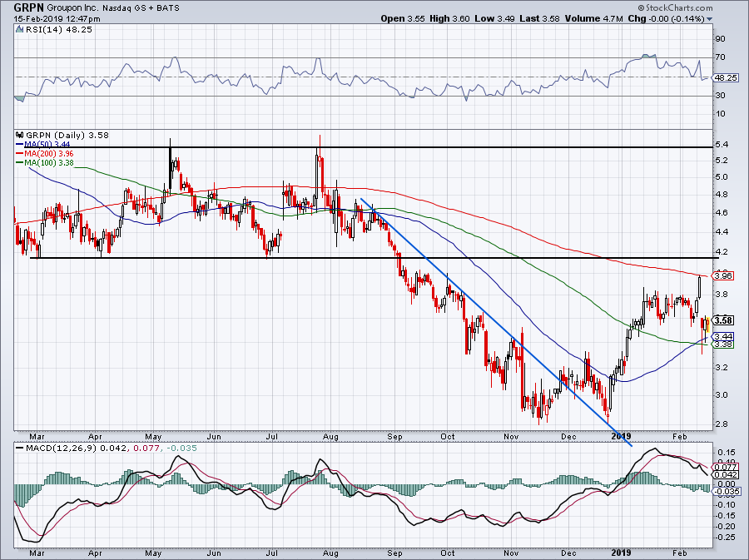
Task: Click the 90 level on the RSI axis
Action: coord(720,38)
